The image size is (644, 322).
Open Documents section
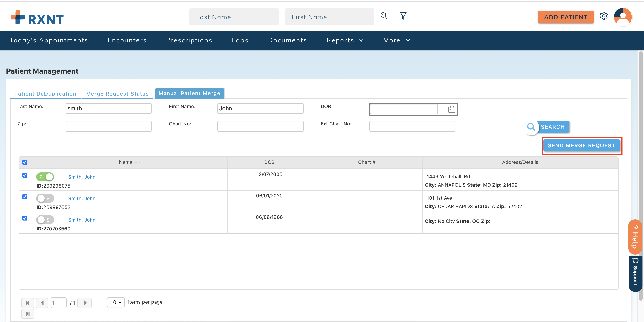[287, 40]
